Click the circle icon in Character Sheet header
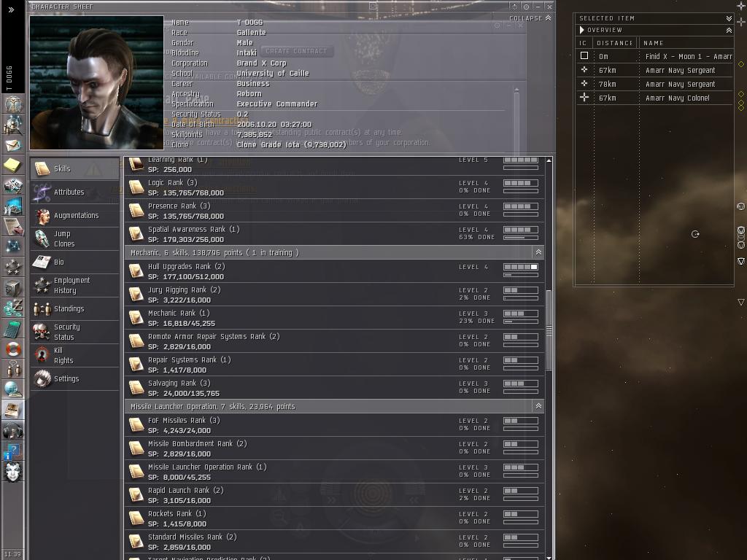747x560 pixels. click(527, 7)
